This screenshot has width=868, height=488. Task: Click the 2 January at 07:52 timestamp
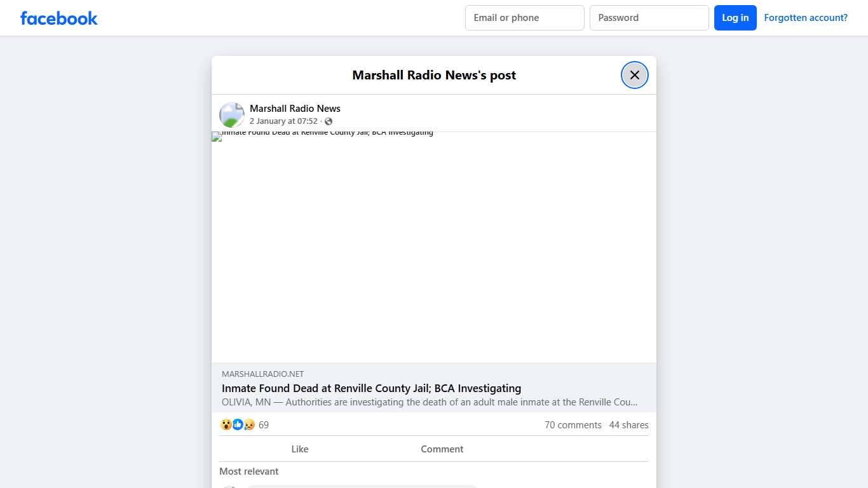pos(284,121)
